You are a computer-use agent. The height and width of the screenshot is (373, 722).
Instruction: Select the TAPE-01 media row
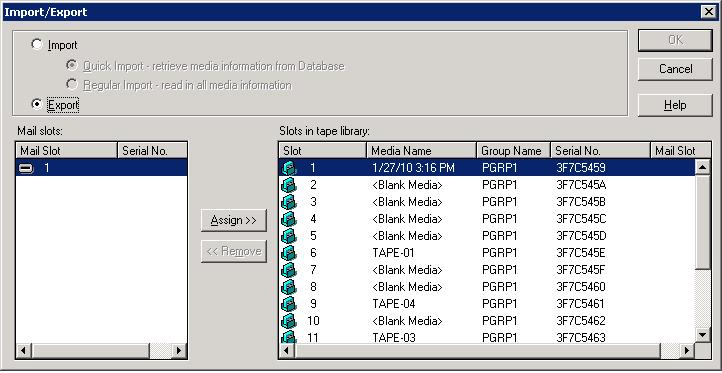click(487, 253)
